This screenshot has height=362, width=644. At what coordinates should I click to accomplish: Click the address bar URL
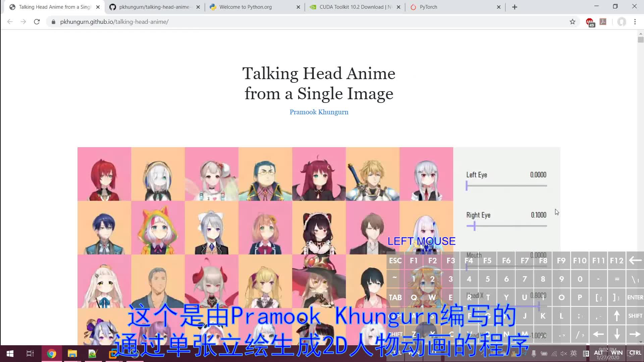114,22
